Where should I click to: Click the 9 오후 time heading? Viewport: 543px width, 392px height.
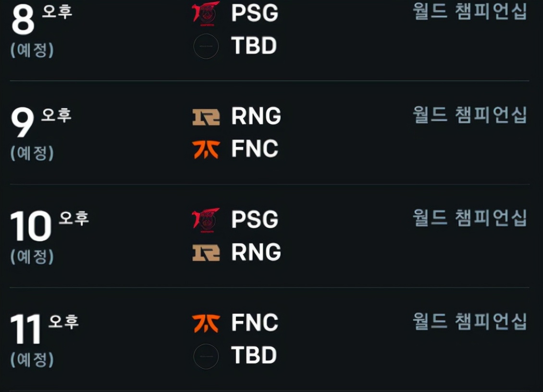[41, 122]
